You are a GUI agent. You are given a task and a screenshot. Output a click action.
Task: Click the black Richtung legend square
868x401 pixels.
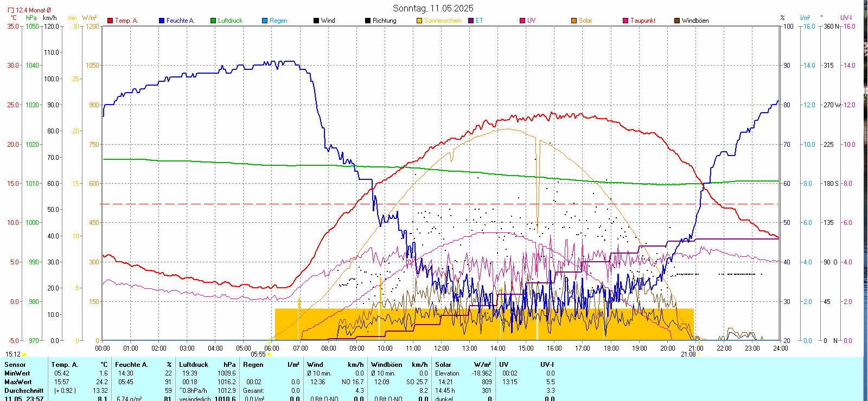[x=368, y=21]
